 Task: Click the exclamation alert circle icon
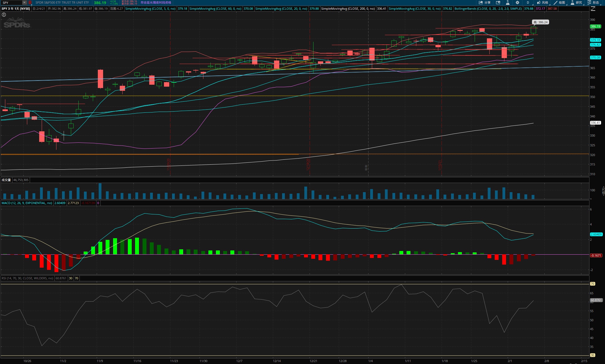coord(4,15)
